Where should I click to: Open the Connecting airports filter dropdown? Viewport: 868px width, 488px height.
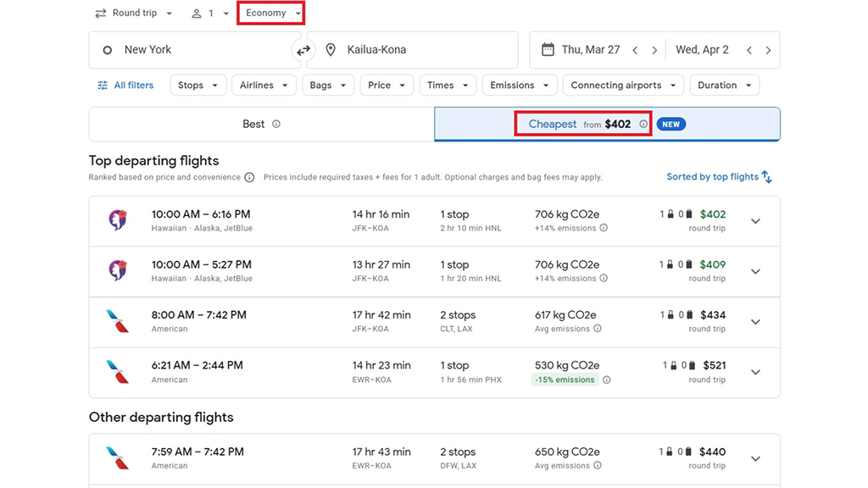[x=623, y=86]
